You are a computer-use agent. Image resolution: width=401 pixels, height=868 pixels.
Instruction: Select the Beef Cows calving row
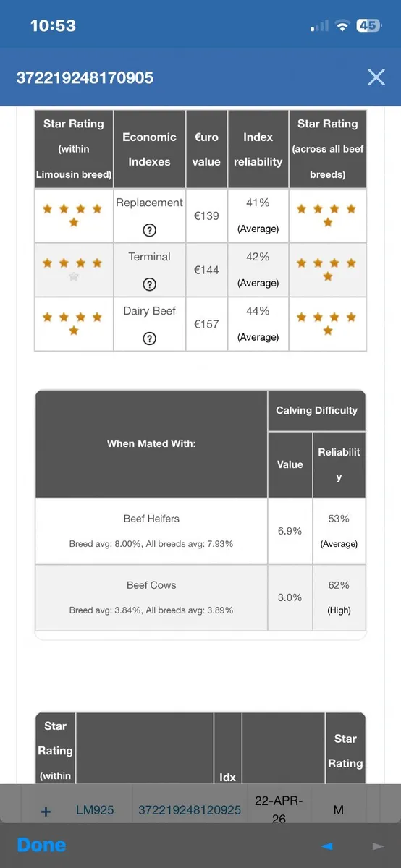[x=200, y=597]
